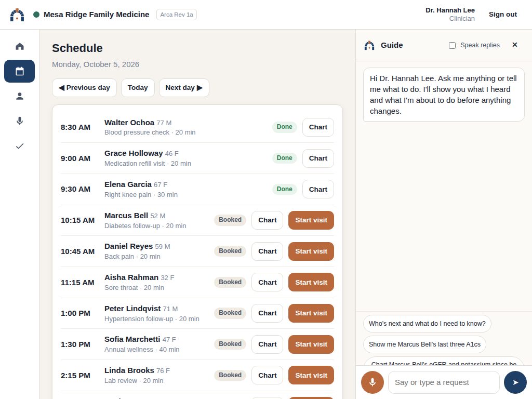
Task: Open Grace Holloway's chart
Action: [318, 158]
